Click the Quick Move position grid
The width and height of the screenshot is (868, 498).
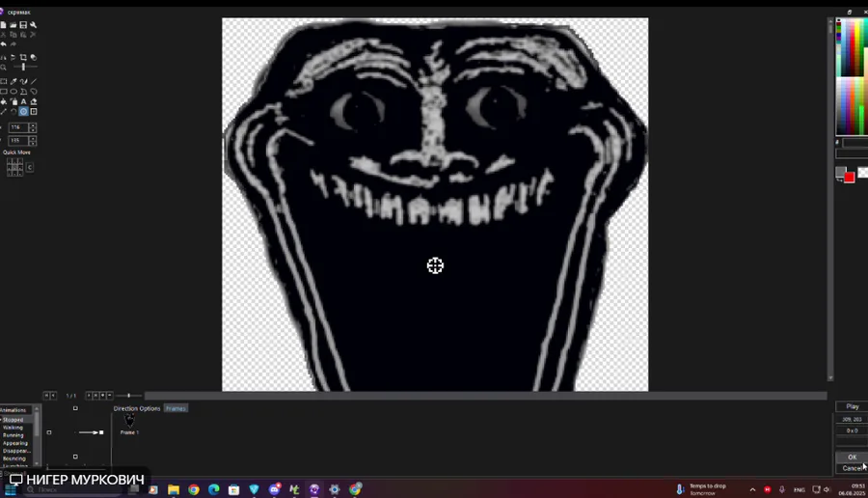pos(14,167)
